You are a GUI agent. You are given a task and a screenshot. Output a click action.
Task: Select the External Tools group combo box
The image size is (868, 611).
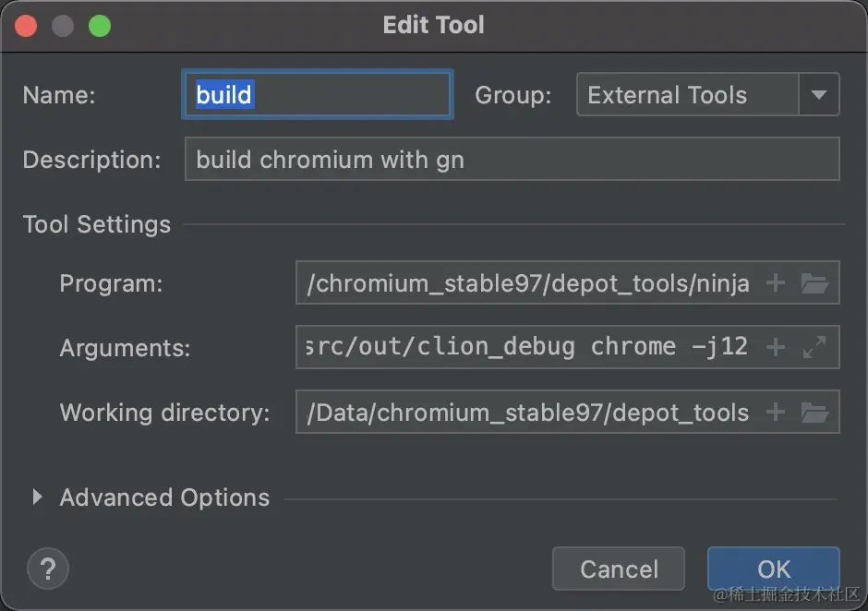688,95
